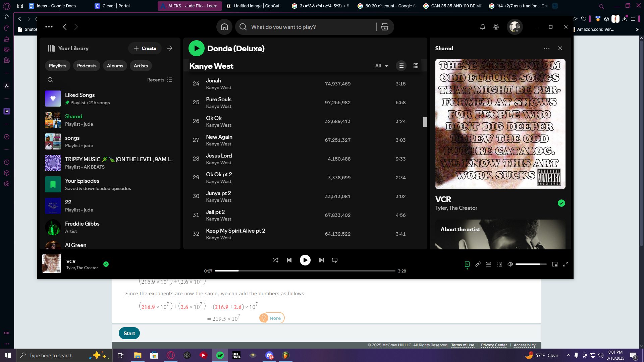Seek in the VCR track progress bar
The width and height of the screenshot is (644, 362).
tap(305, 271)
